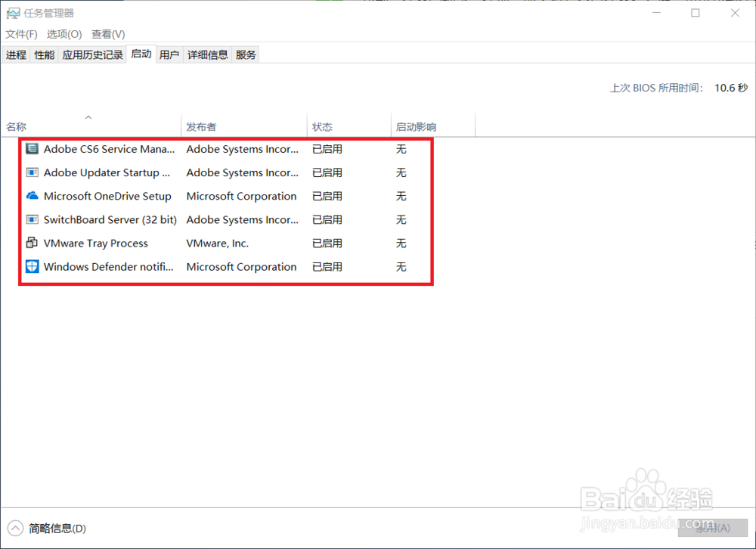756x549 pixels.
Task: Open the 查看(V) menu
Action: (x=108, y=34)
